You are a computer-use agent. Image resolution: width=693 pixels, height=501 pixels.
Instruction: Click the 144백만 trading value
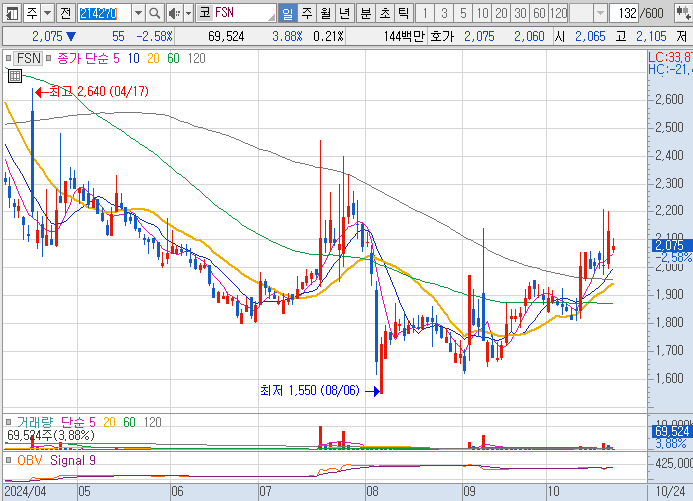tap(403, 36)
